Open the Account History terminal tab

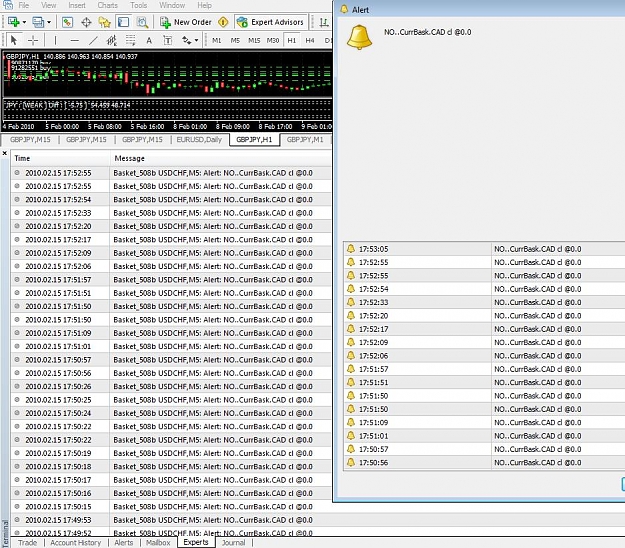coord(76,542)
